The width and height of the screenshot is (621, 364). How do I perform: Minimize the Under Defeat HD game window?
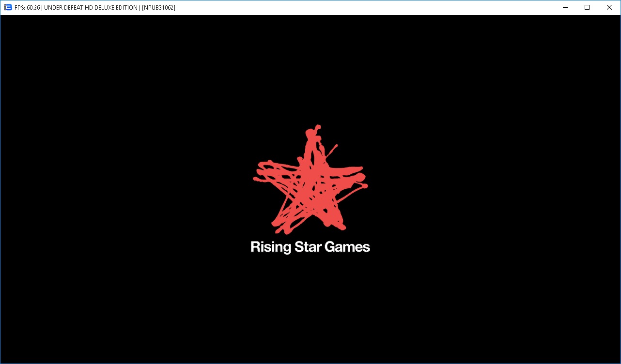coord(565,7)
